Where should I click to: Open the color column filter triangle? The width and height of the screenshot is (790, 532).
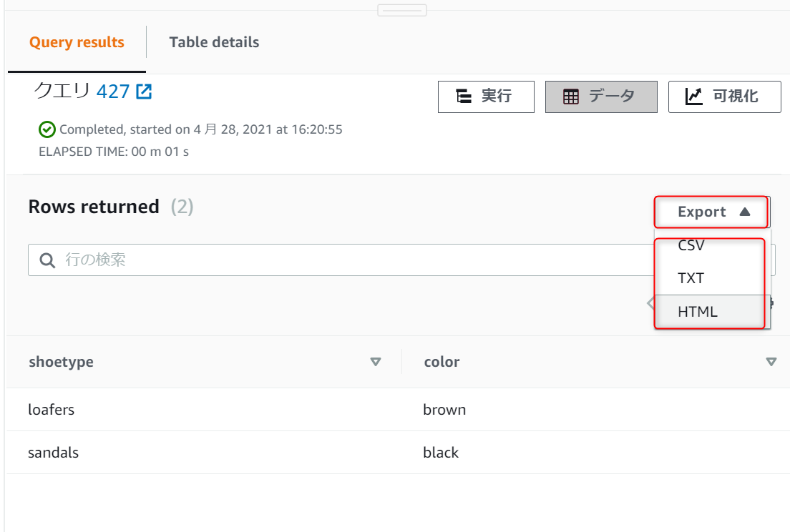coord(771,361)
